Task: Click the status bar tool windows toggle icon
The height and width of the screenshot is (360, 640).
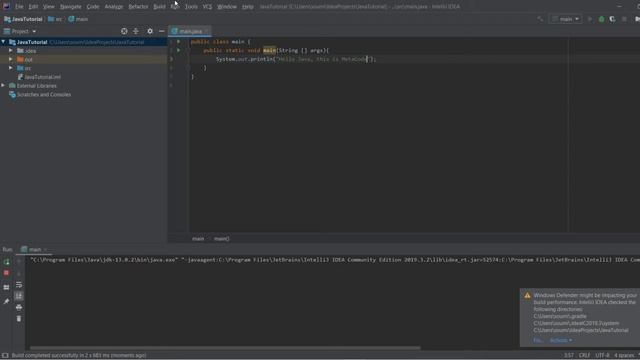Action: pyautogui.click(x=5, y=356)
